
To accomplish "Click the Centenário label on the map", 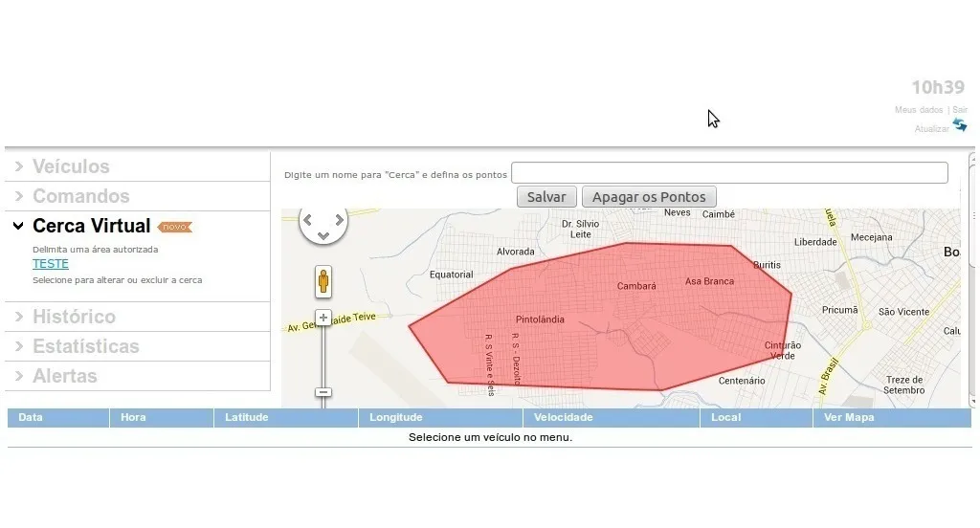I will click(x=742, y=381).
